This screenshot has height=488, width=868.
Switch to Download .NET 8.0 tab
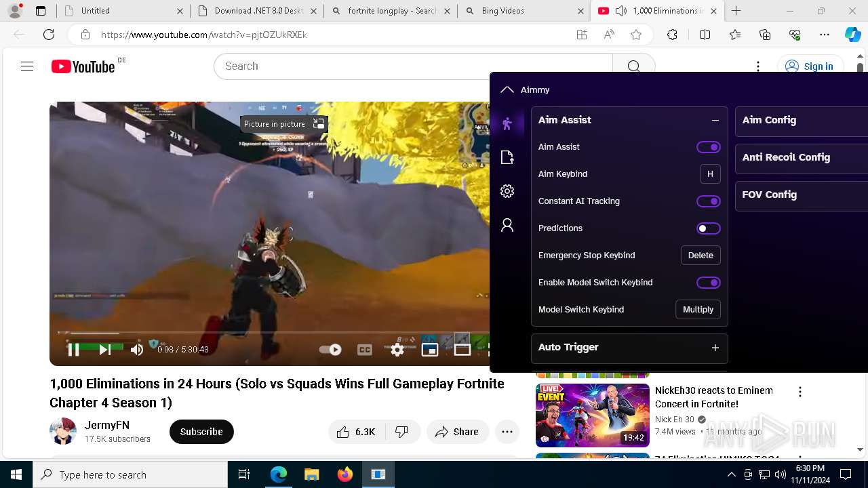click(258, 11)
